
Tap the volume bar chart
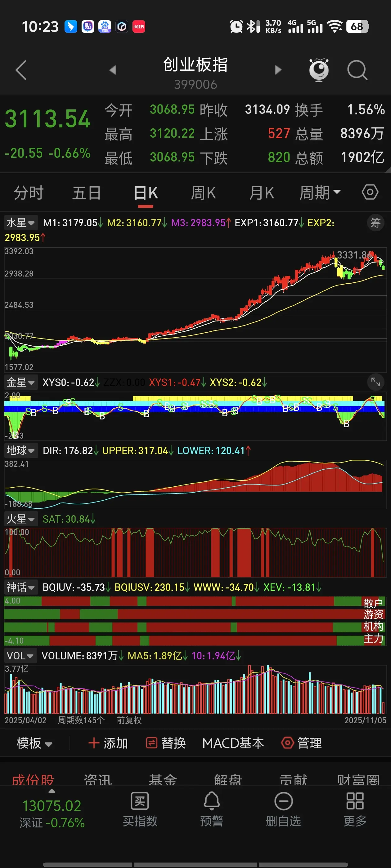195,689
